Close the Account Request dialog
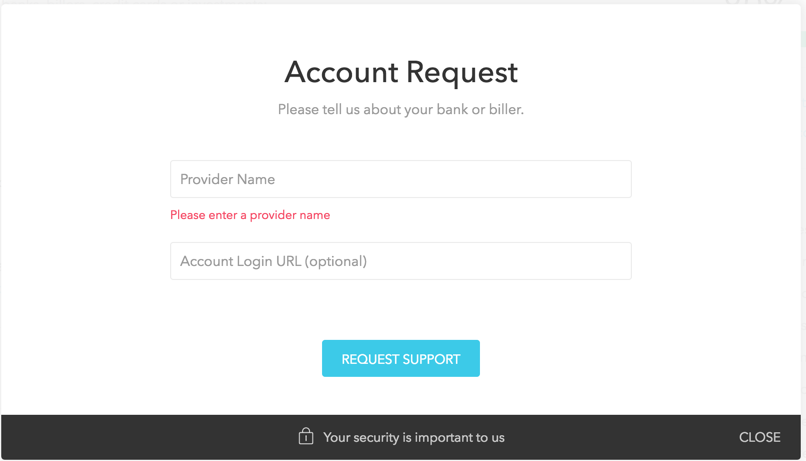 (759, 437)
